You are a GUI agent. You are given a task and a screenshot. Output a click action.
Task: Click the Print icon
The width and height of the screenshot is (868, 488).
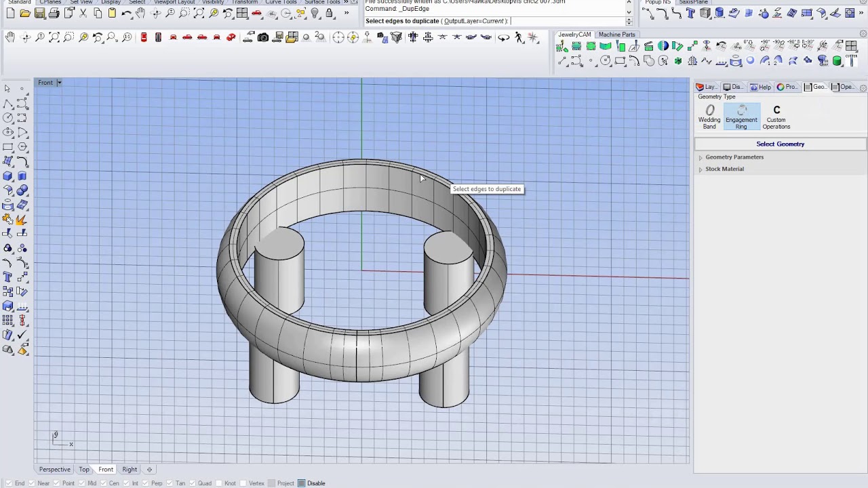coord(54,14)
